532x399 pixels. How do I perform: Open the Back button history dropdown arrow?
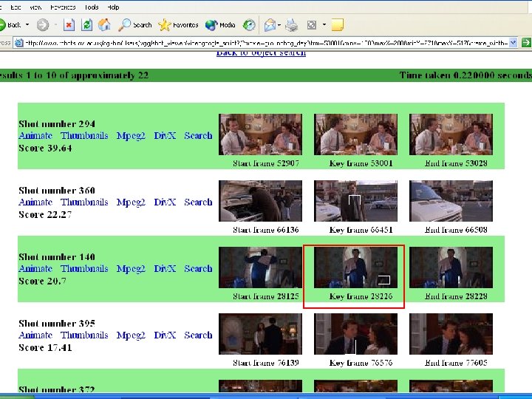point(27,25)
